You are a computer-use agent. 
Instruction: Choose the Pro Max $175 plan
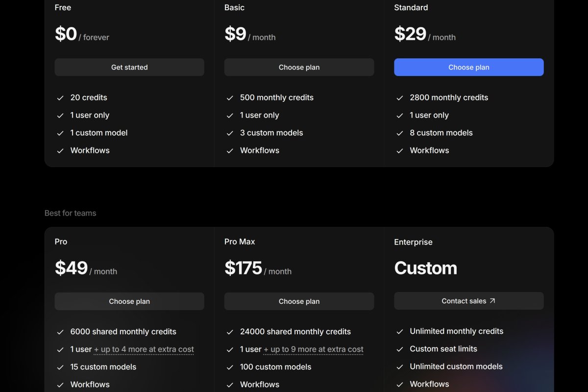pos(299,301)
